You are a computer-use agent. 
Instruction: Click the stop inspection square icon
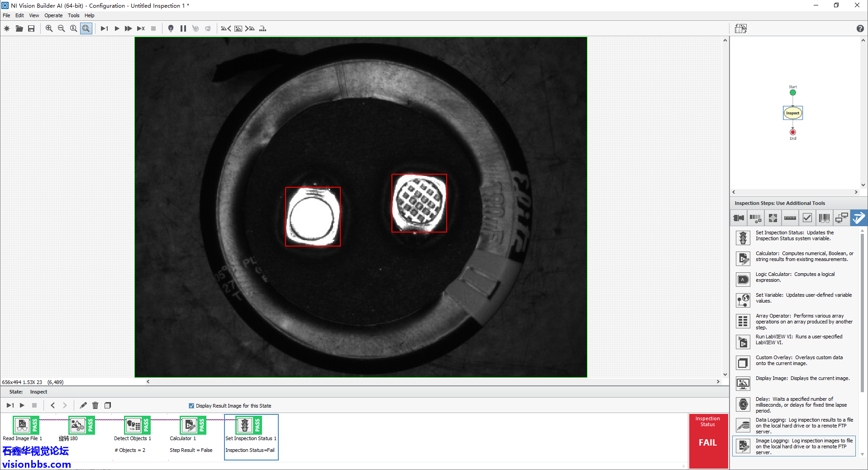coord(153,28)
